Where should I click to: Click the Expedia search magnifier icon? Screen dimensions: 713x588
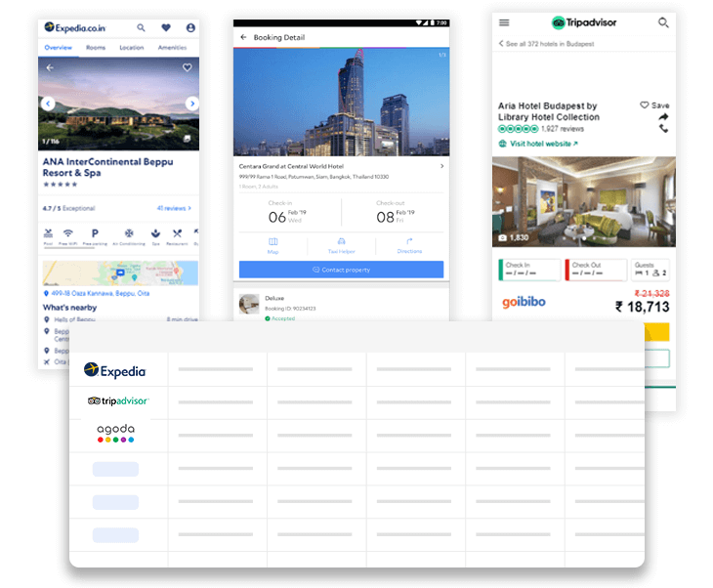[x=141, y=28]
